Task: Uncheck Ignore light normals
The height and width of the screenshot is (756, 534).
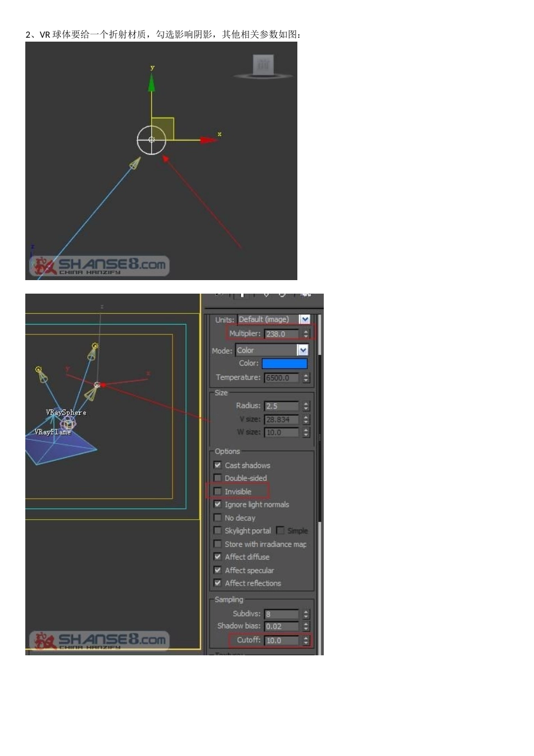Action: pyautogui.click(x=218, y=505)
